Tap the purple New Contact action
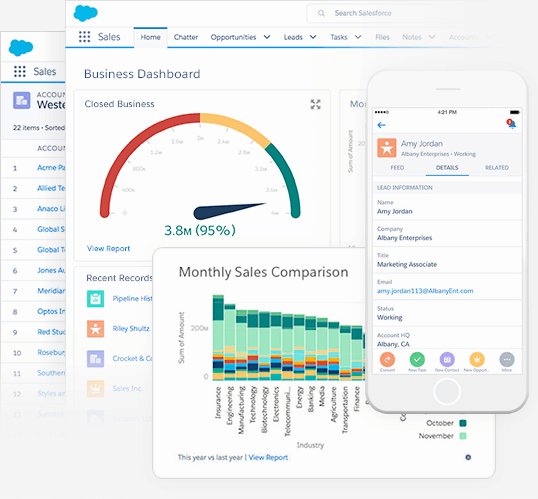 click(x=447, y=360)
